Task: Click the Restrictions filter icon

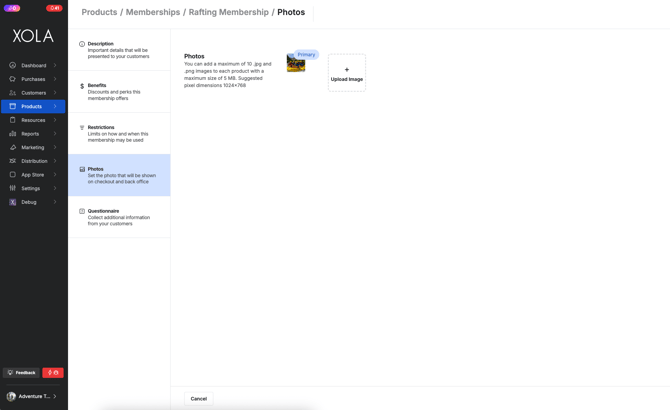Action: (82, 128)
